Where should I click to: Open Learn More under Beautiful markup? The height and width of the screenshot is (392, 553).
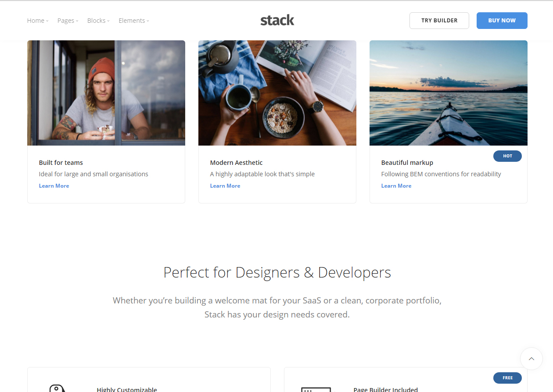pos(396,186)
